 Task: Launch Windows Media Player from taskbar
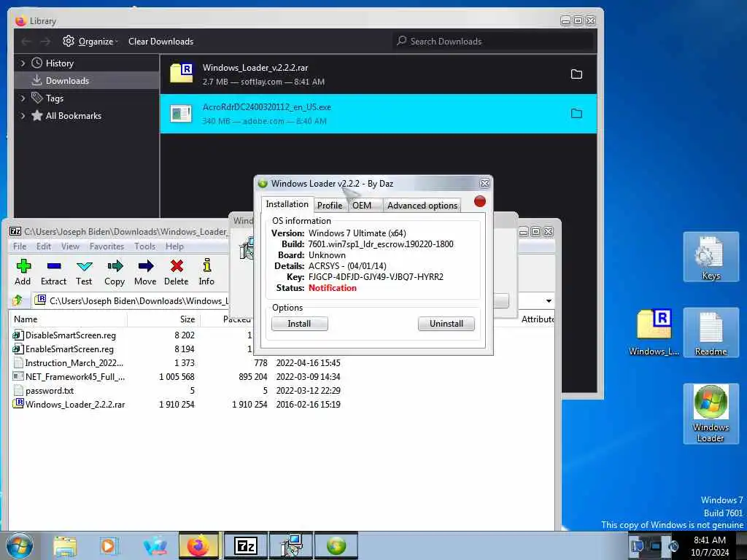pyautogui.click(x=109, y=545)
